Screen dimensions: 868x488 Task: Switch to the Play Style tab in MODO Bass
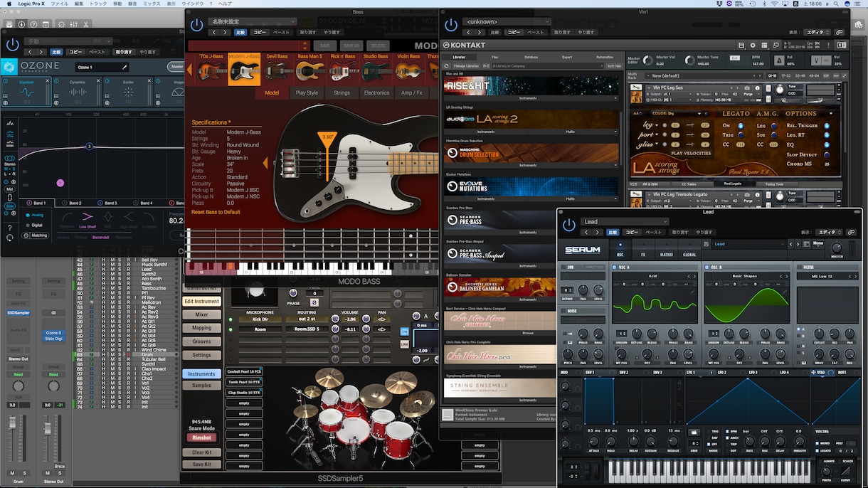coord(307,92)
